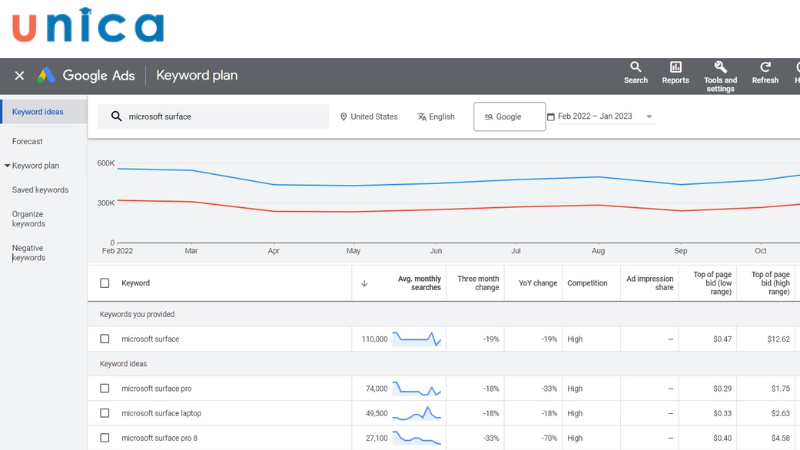Click the $12.62 high range bid
This screenshot has height=450, width=800.
pyautogui.click(x=778, y=339)
